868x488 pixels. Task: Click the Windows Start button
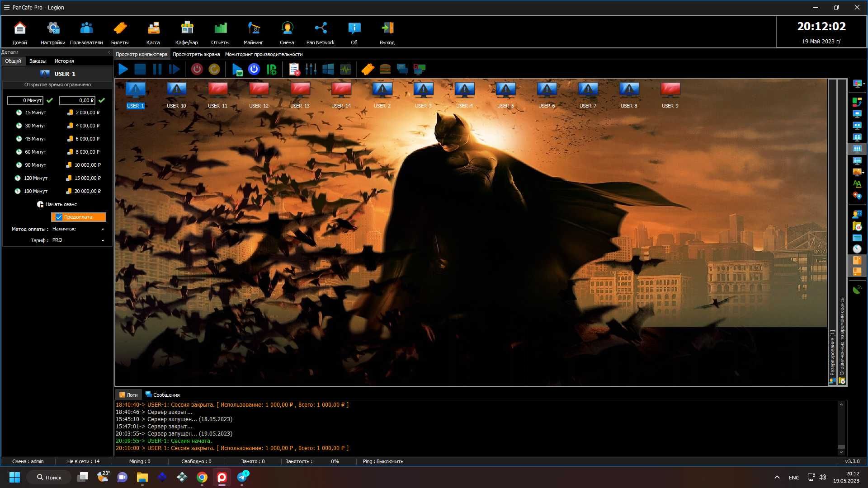pyautogui.click(x=14, y=477)
